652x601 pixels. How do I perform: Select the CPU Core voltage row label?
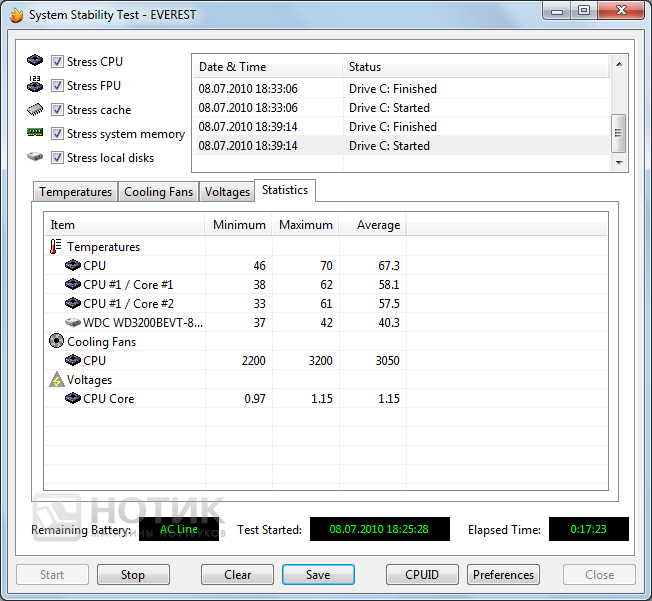coord(109,399)
